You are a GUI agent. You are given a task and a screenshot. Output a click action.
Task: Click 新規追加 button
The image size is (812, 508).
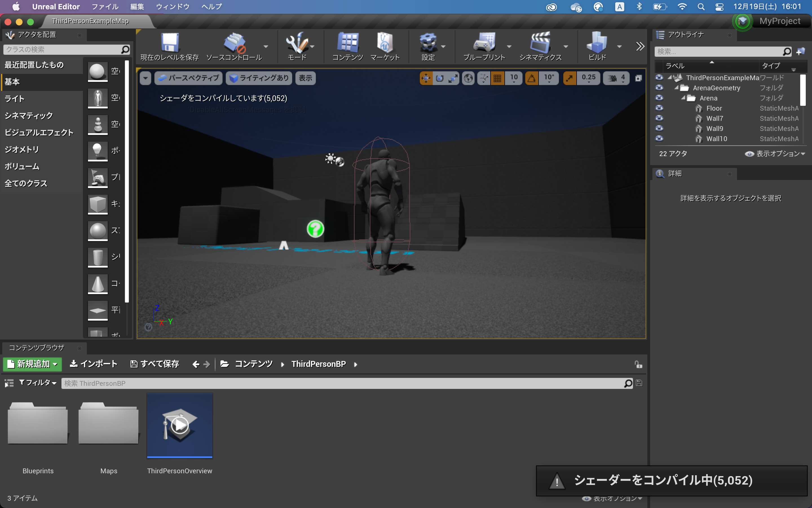click(x=32, y=364)
